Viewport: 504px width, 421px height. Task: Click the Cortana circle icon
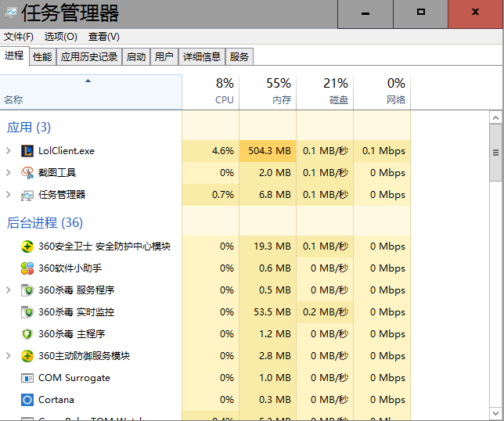27,400
